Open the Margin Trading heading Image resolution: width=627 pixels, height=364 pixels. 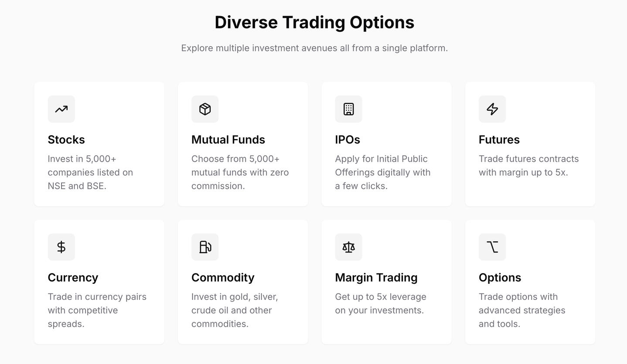376,277
